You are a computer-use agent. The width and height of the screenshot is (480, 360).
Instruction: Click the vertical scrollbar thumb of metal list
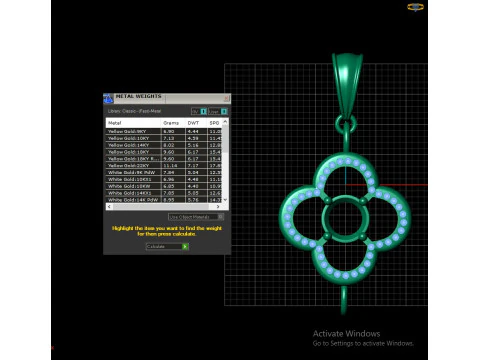225,138
